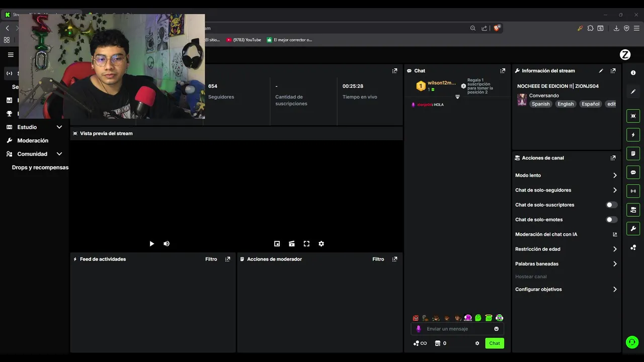Viewport: 644px width, 362px height.
Task: Click the Z profile avatar icon
Action: (x=625, y=55)
